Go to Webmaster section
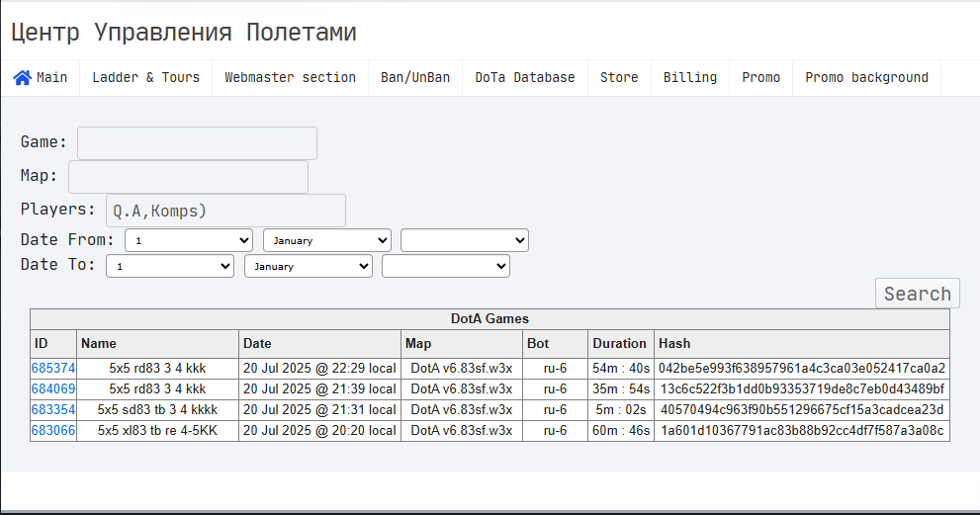 tap(290, 78)
